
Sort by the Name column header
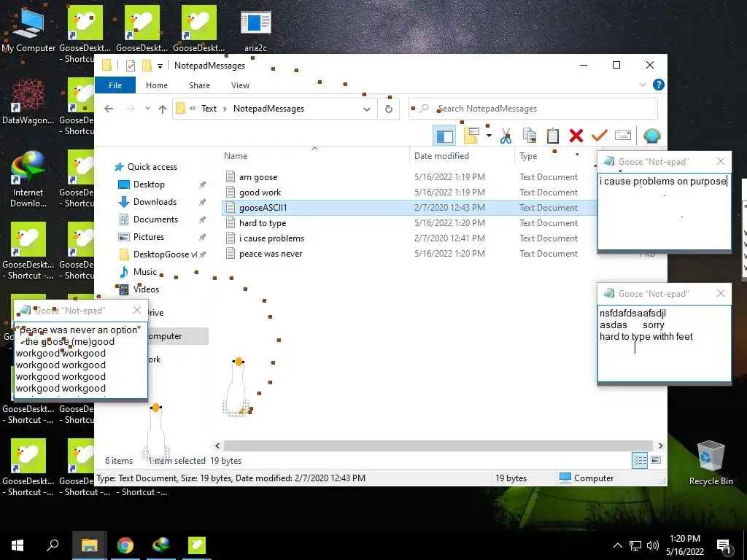coord(236,156)
